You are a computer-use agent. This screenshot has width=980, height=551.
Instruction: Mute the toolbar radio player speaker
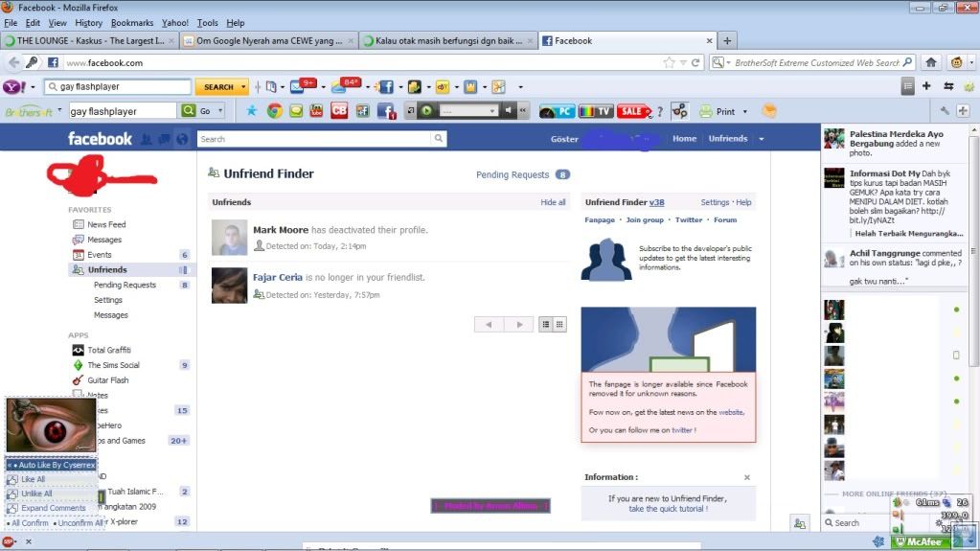(x=509, y=111)
